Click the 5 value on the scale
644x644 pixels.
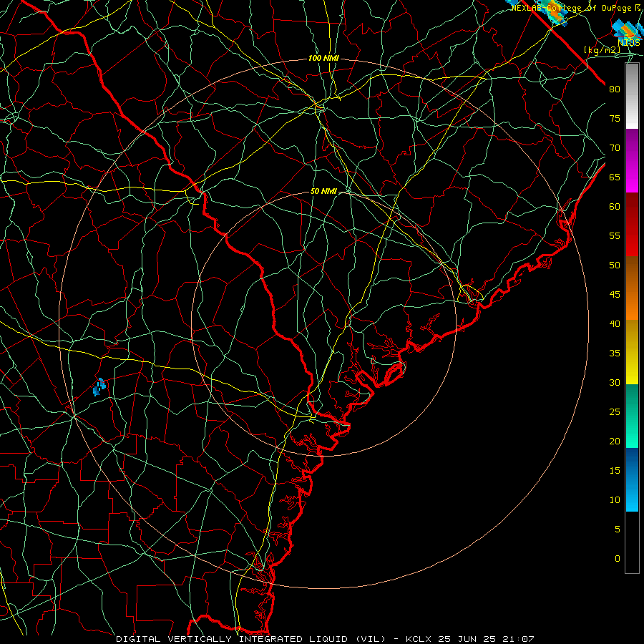(618, 529)
